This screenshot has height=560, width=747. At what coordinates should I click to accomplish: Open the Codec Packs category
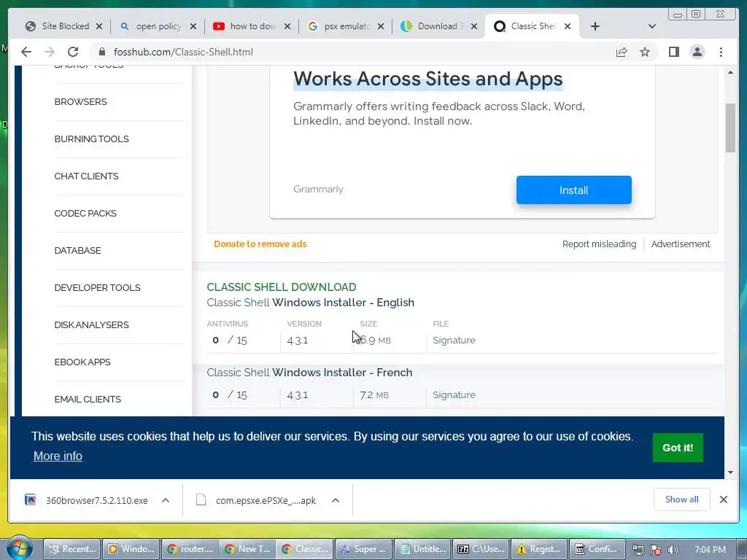pyautogui.click(x=85, y=214)
